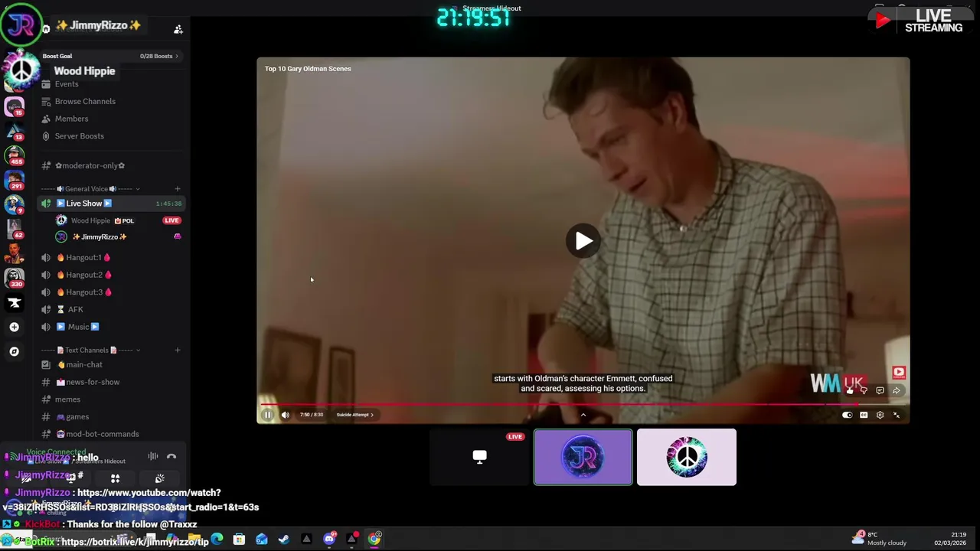
Task: Open the Members list
Action: (x=71, y=119)
